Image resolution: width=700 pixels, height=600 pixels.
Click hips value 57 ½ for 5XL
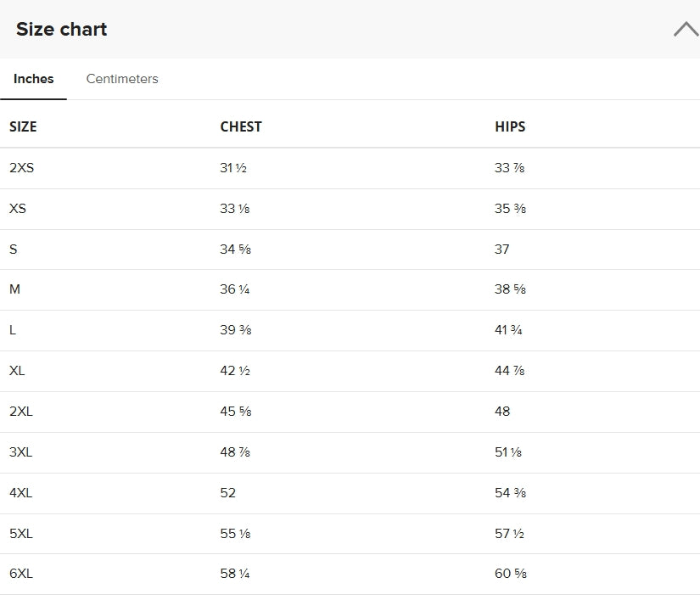[x=509, y=534]
